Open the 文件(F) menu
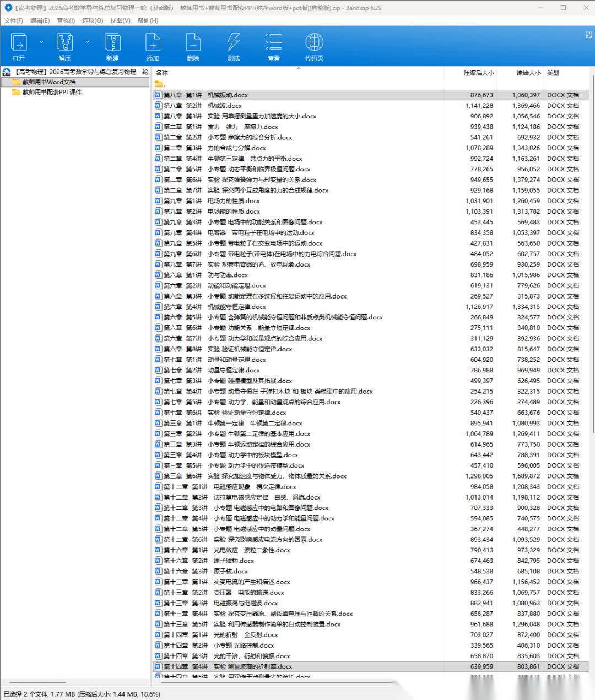Image resolution: width=595 pixels, height=700 pixels. (13, 20)
